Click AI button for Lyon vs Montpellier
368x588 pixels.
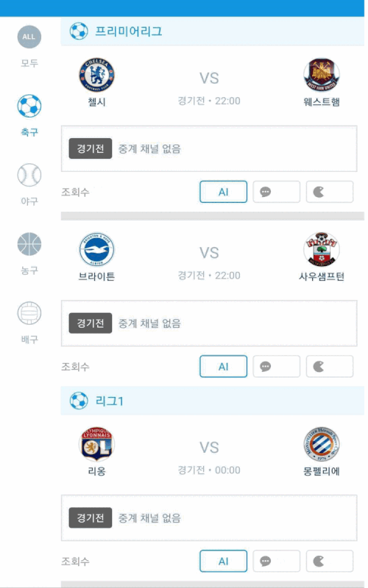pyautogui.click(x=224, y=561)
